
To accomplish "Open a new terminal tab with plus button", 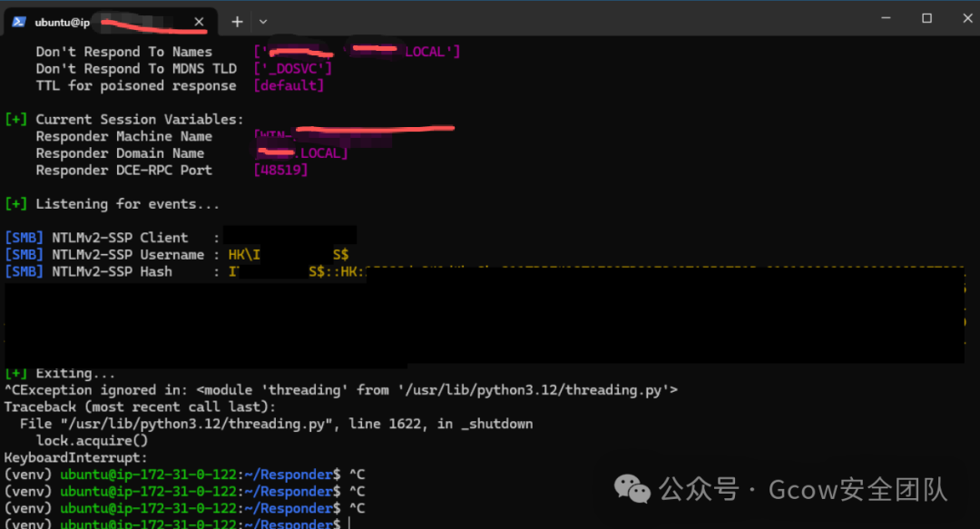I will point(237,22).
